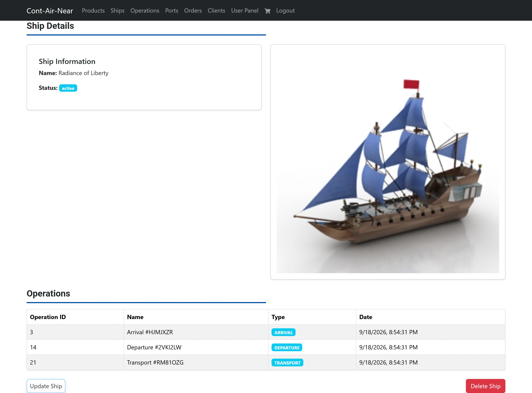Open Operations in the navbar
Screen dimensions: 532x393
[x=145, y=11]
